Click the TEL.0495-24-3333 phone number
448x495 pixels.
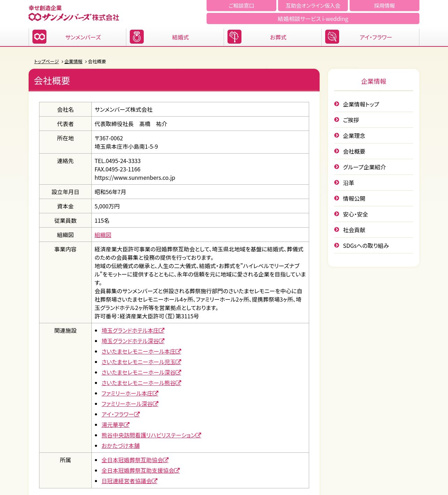(x=118, y=161)
